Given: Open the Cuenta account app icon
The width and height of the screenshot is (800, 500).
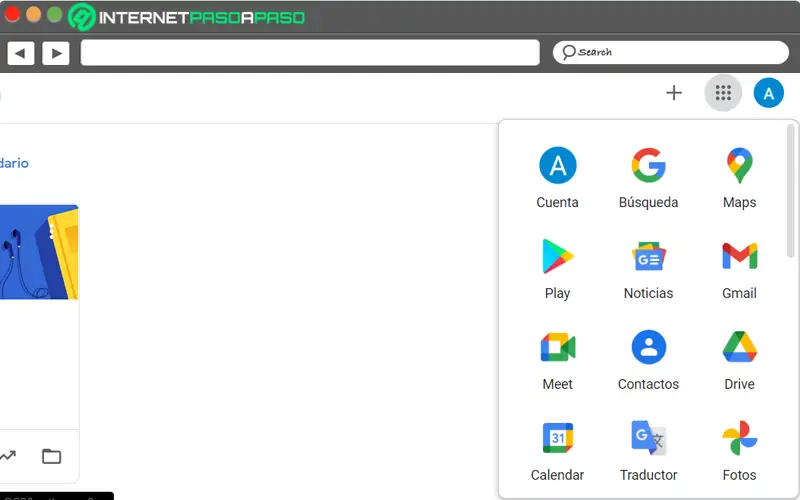Looking at the screenshot, I should pos(557,165).
